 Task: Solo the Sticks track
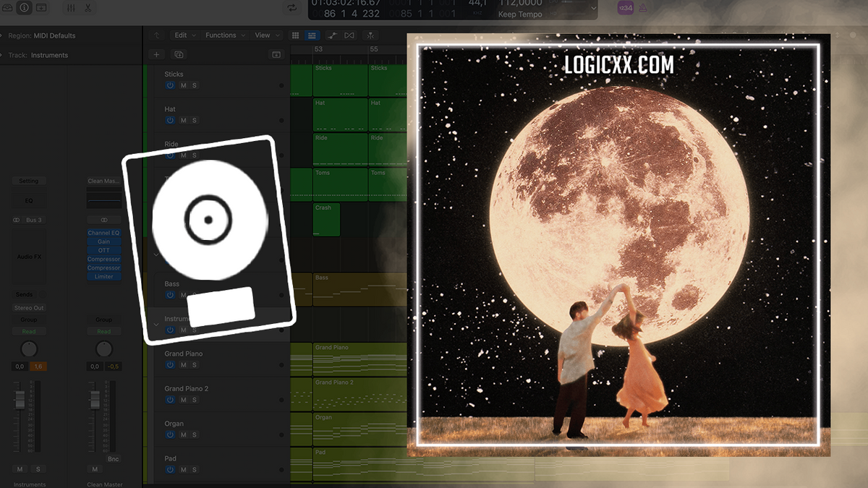(193, 85)
